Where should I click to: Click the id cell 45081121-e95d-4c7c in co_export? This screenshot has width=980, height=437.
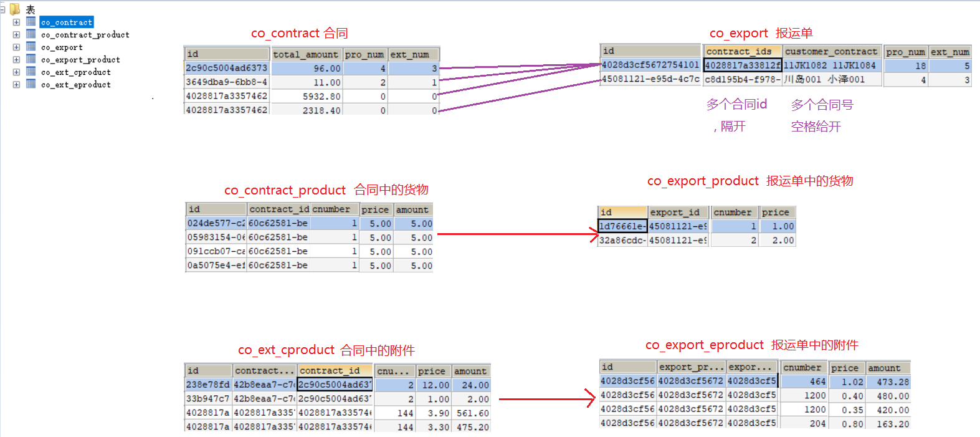click(x=650, y=79)
